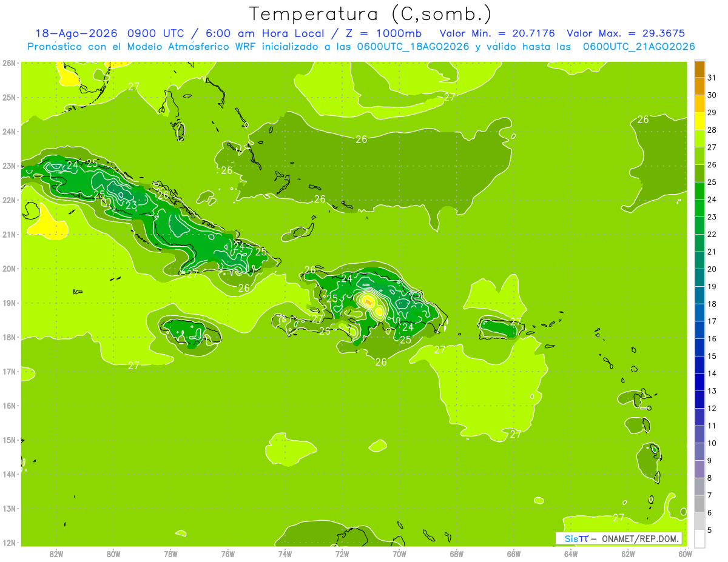Click the "15N" latitude axis label
The image size is (728, 562).
9,440
